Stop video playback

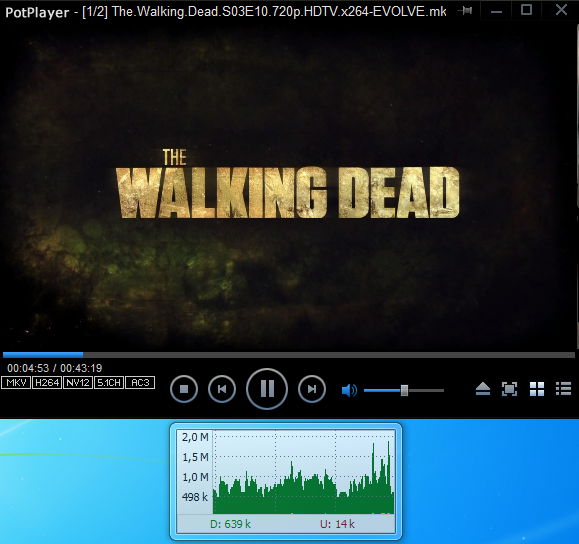[x=184, y=389]
